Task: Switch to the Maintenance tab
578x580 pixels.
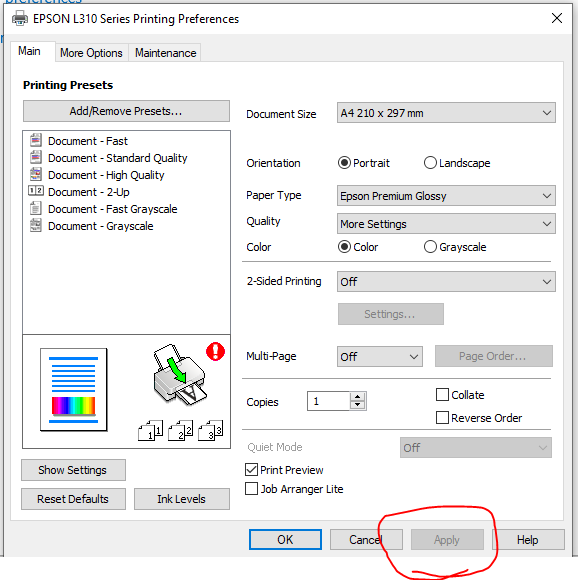Action: (x=165, y=53)
